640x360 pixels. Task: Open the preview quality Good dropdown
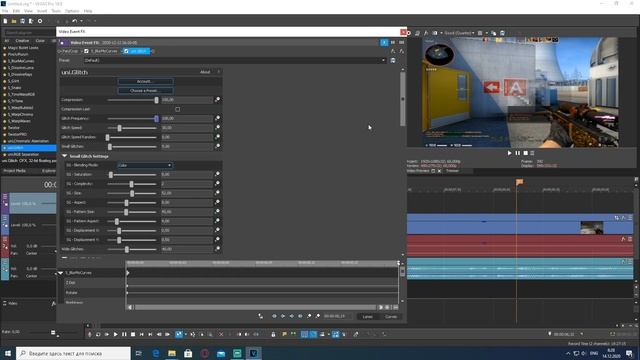(459, 33)
